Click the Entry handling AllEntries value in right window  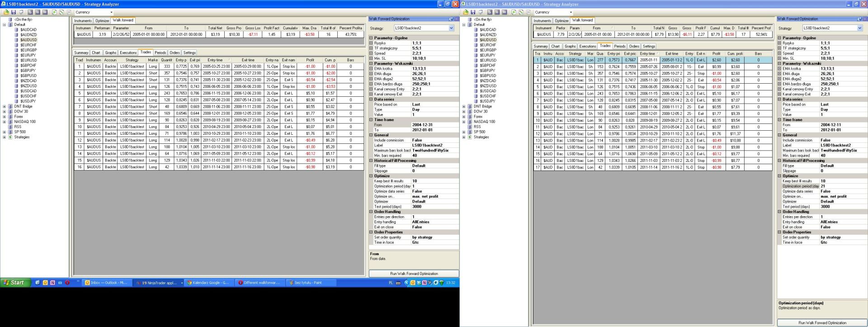(x=843, y=222)
